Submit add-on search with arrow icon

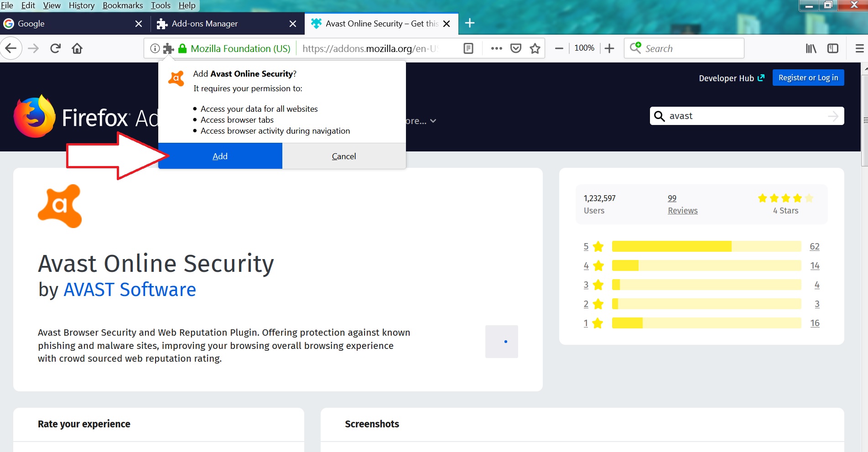point(833,116)
